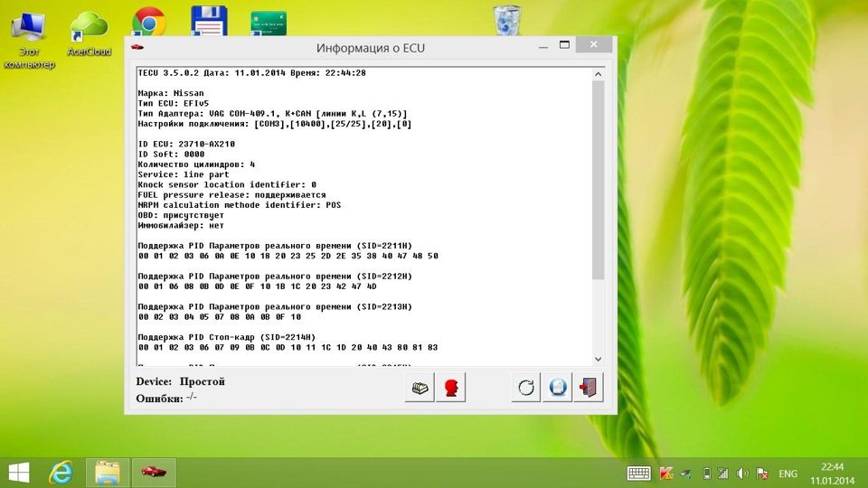Image resolution: width=868 pixels, height=488 pixels.
Task: Open the touch keyboard from the taskbar
Action: coord(638,474)
